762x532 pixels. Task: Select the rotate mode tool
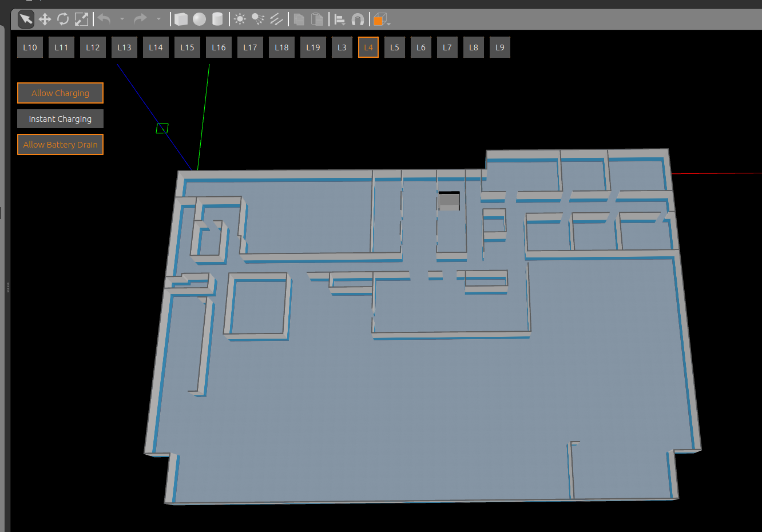pos(63,19)
